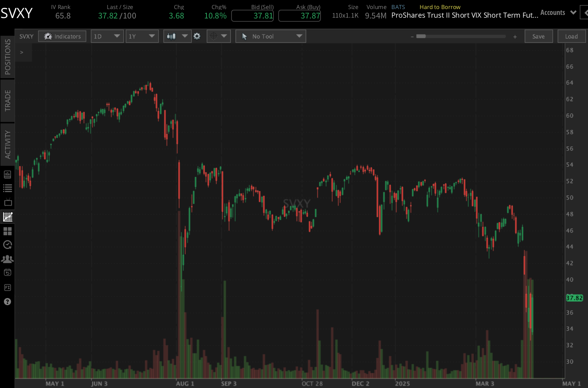Switch to the POSITIONS tab

7,56
